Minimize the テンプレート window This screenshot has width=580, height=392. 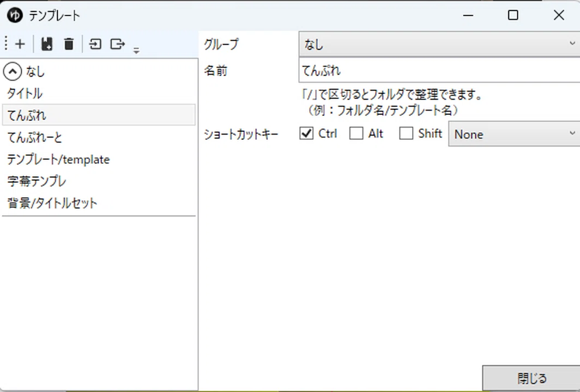[468, 15]
